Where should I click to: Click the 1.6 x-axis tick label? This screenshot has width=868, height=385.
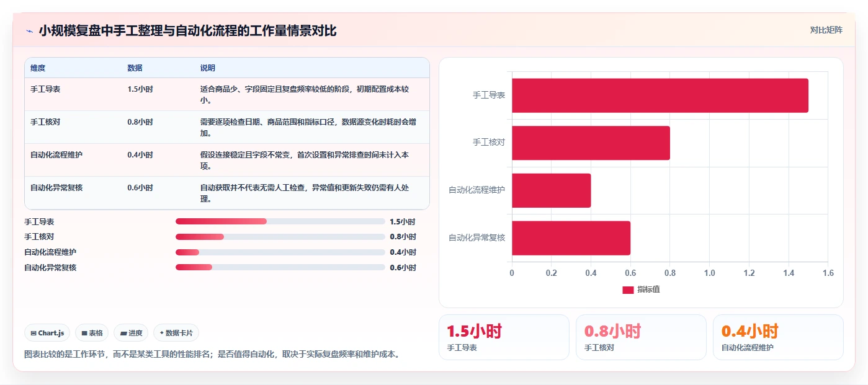click(x=828, y=273)
